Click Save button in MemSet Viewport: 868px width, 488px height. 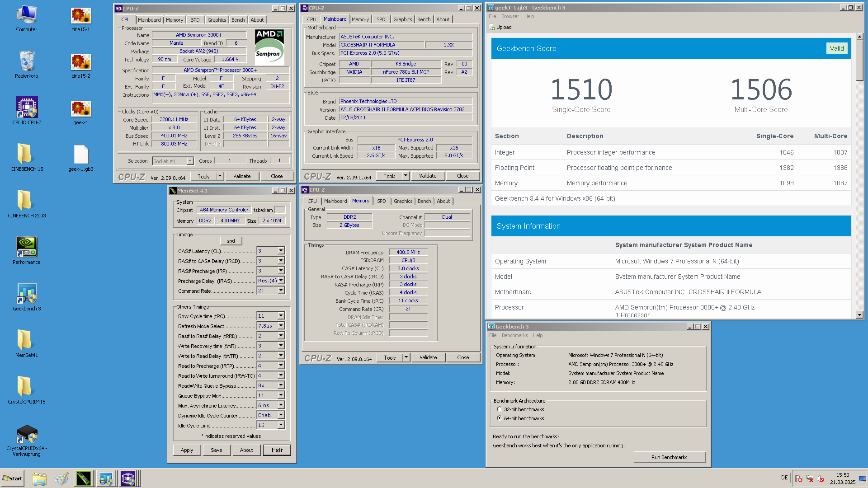217,450
